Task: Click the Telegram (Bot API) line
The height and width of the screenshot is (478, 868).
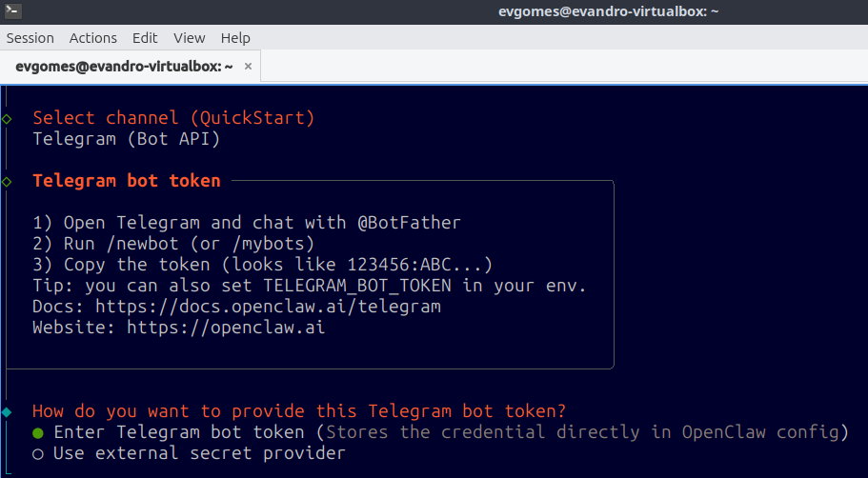Action: click(127, 139)
